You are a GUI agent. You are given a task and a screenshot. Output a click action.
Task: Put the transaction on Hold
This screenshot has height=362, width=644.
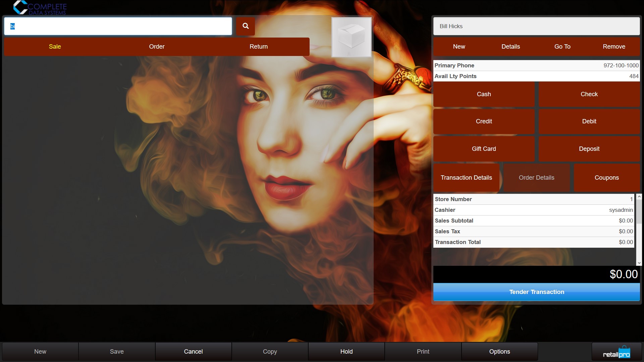[346, 352]
